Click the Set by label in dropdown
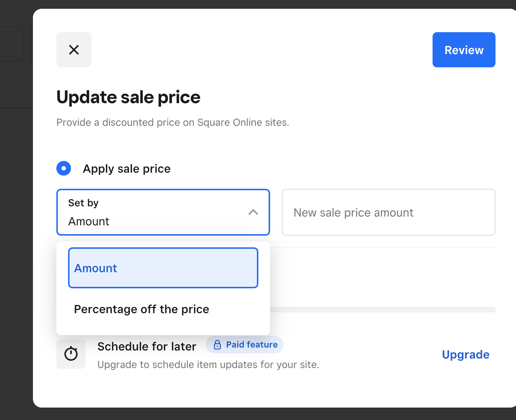 [x=83, y=203]
